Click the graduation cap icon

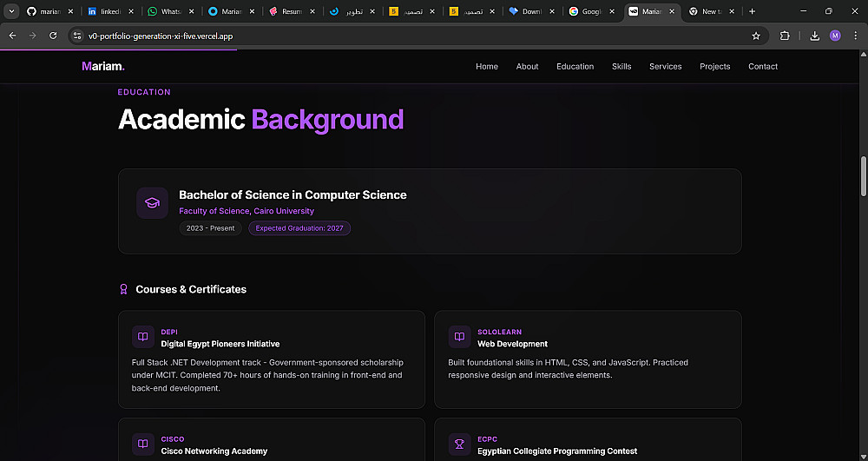(152, 202)
